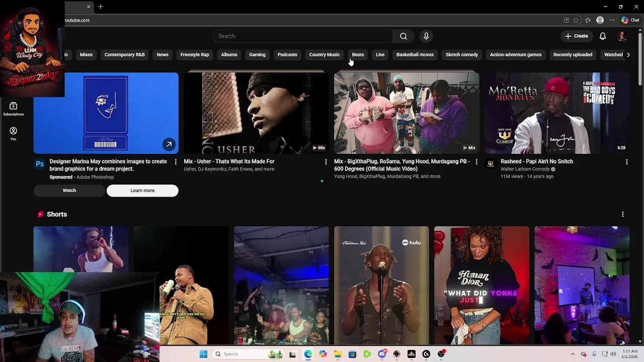Open options for 600 Degrees mix
Viewport: 644px width, 362px height.
pyautogui.click(x=476, y=161)
